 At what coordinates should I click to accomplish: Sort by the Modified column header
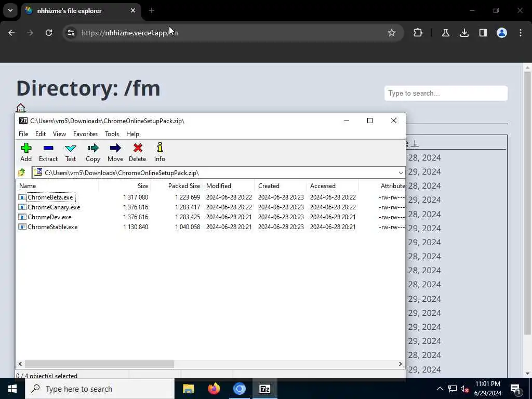(x=229, y=186)
